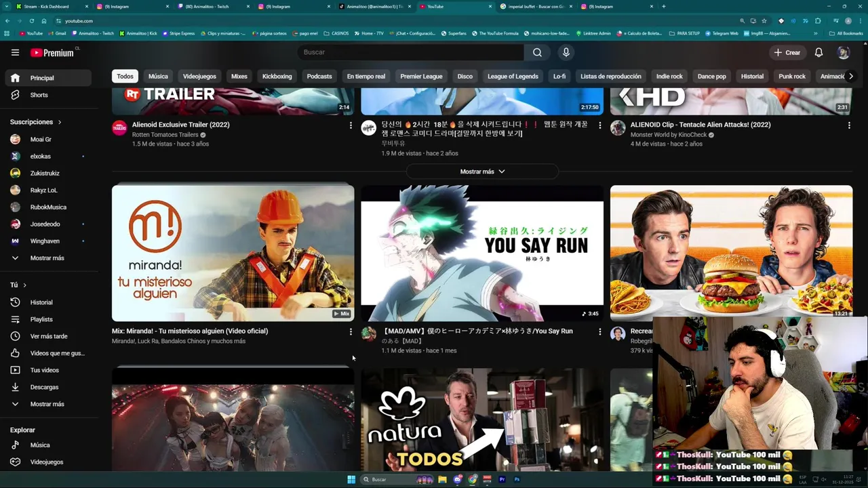Screen dimensions: 868x488
Task: Select the Podcasts filter chip
Action: [x=319, y=77]
